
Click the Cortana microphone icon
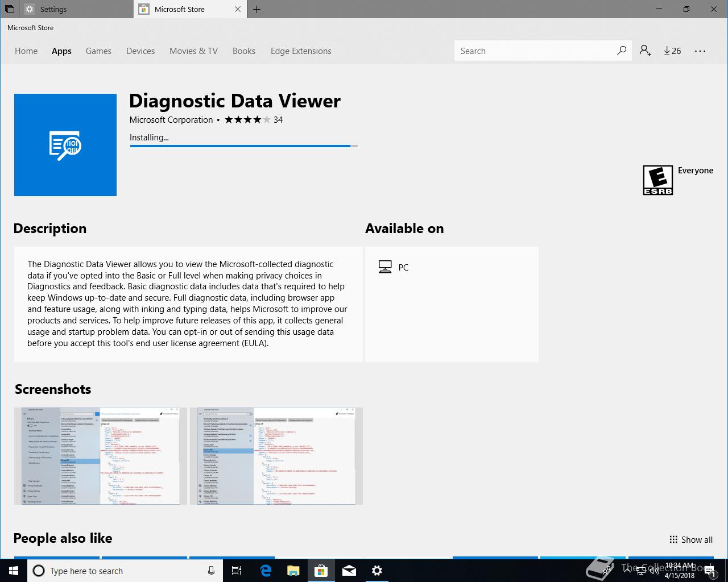211,571
